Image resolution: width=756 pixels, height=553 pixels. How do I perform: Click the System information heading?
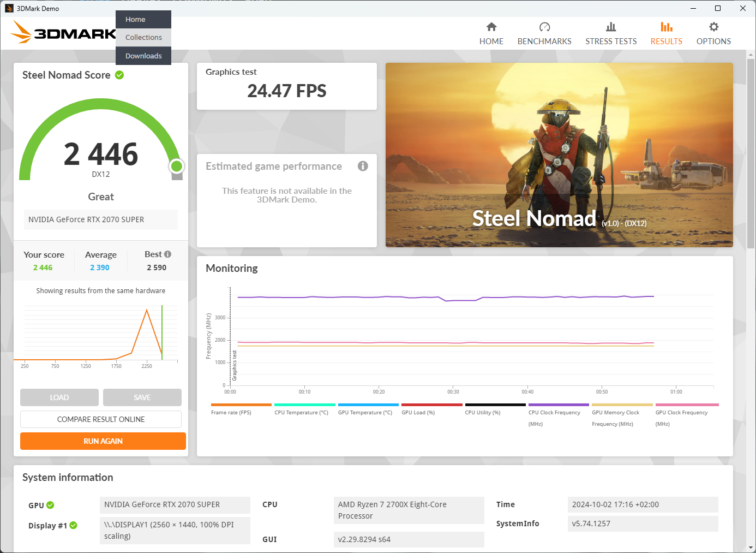(x=68, y=477)
